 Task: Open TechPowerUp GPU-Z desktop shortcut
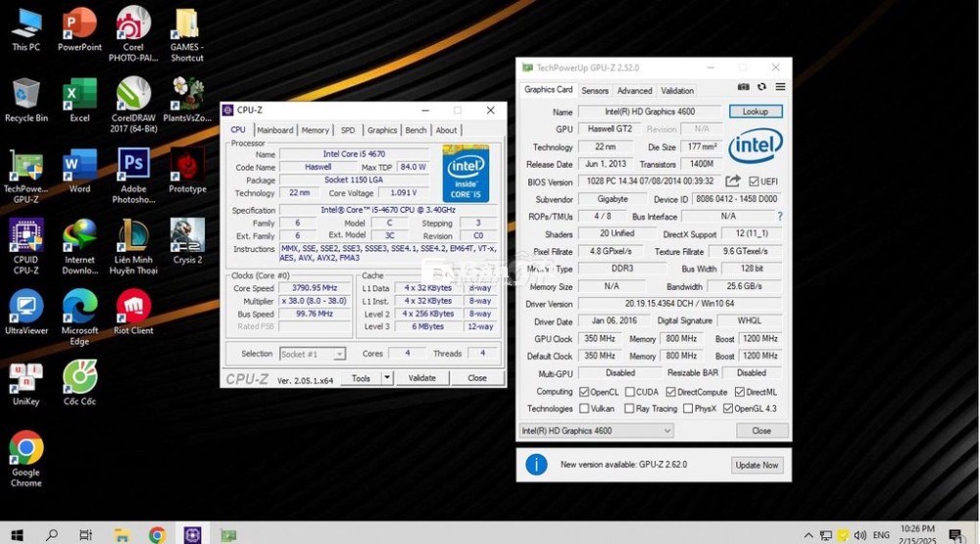pyautogui.click(x=25, y=176)
